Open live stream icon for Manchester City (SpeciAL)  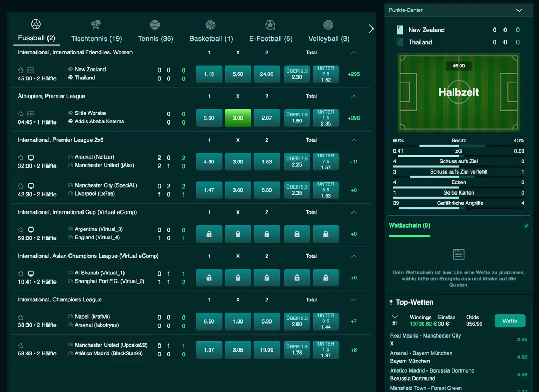click(x=31, y=186)
